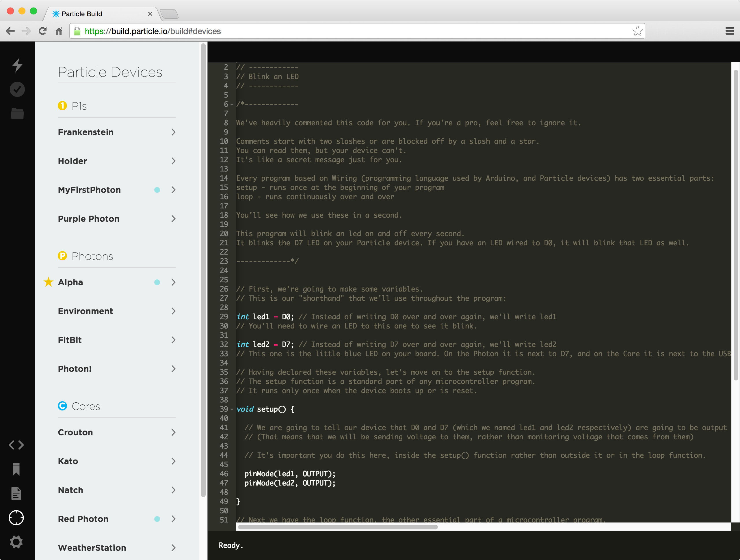Select the Frankenstein device name

[86, 132]
